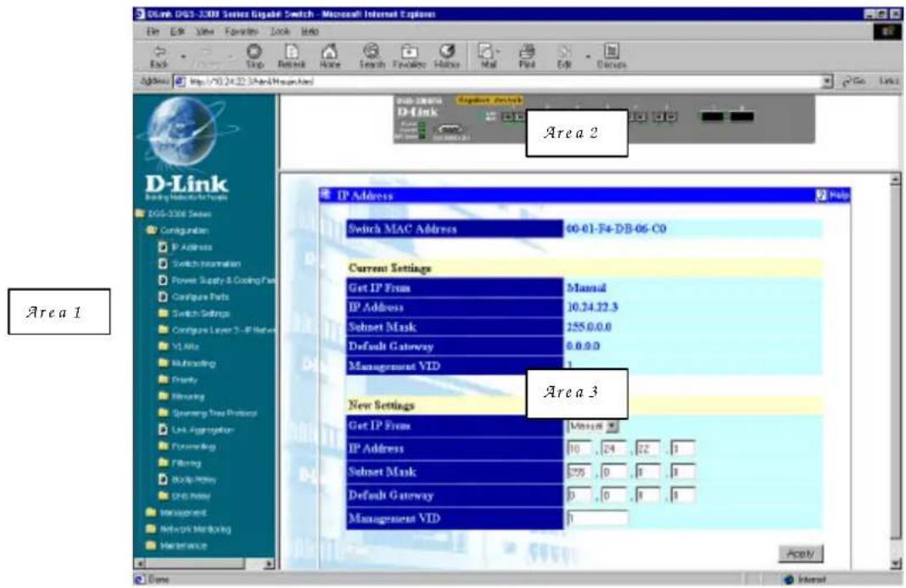Expand the Multicasting folder
Image resolution: width=906 pixels, height=588 pixels.
point(187,363)
